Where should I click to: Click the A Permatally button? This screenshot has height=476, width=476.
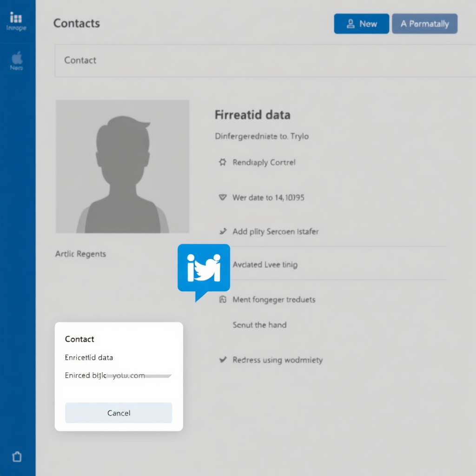[x=424, y=24]
